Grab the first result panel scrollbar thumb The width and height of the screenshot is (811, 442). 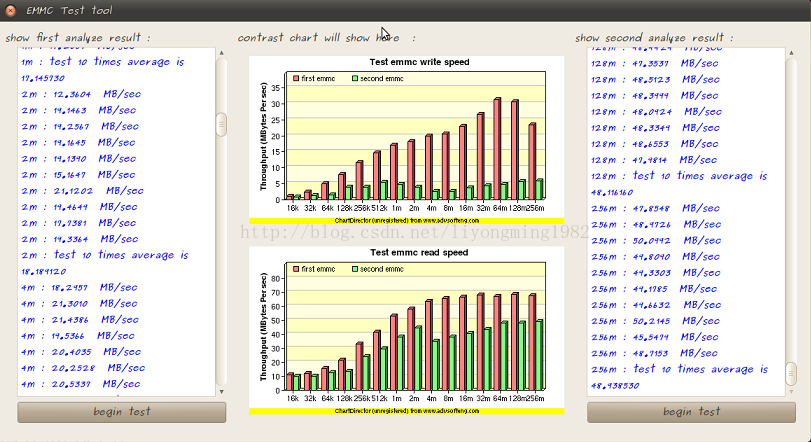tap(221, 124)
